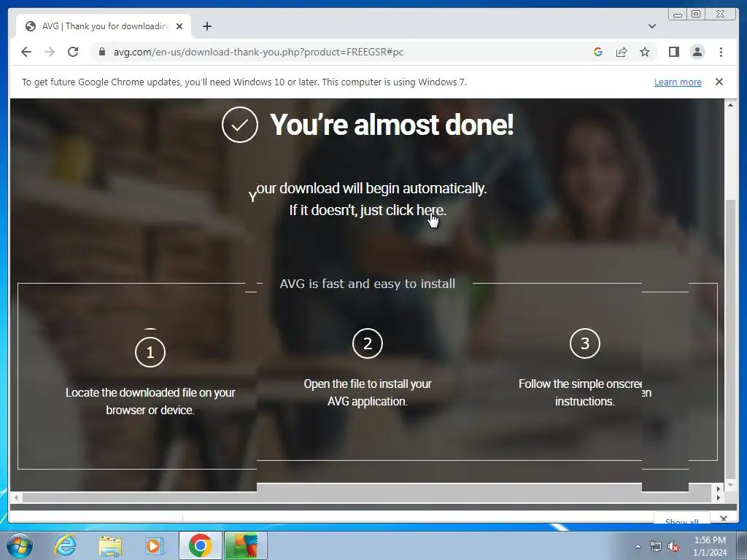Click the 'You're almost done!' heading

click(392, 125)
